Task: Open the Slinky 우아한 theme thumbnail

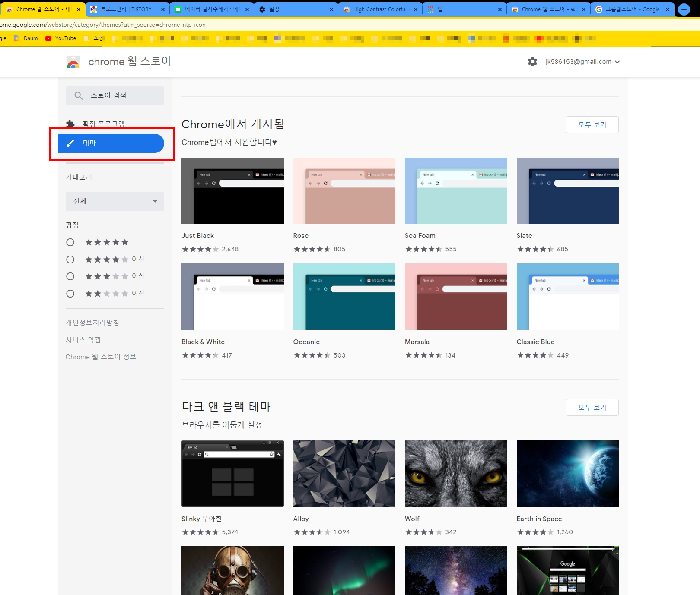Action: pyautogui.click(x=232, y=474)
